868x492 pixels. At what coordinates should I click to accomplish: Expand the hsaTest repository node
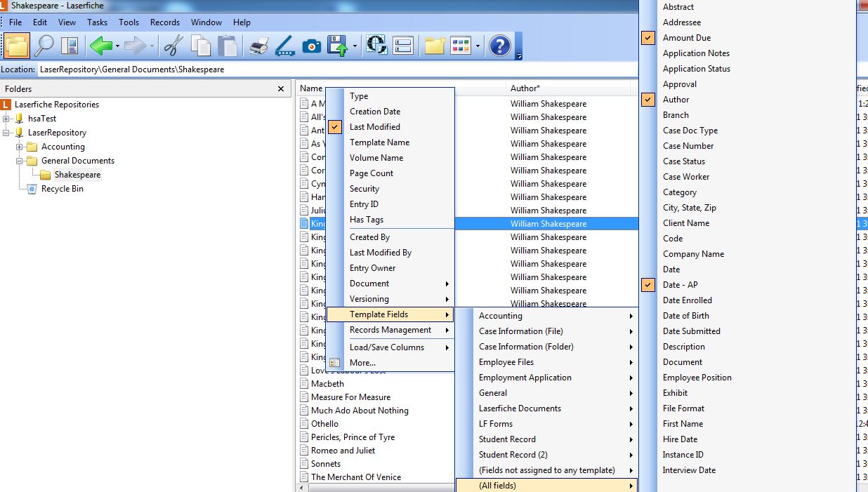coord(6,119)
